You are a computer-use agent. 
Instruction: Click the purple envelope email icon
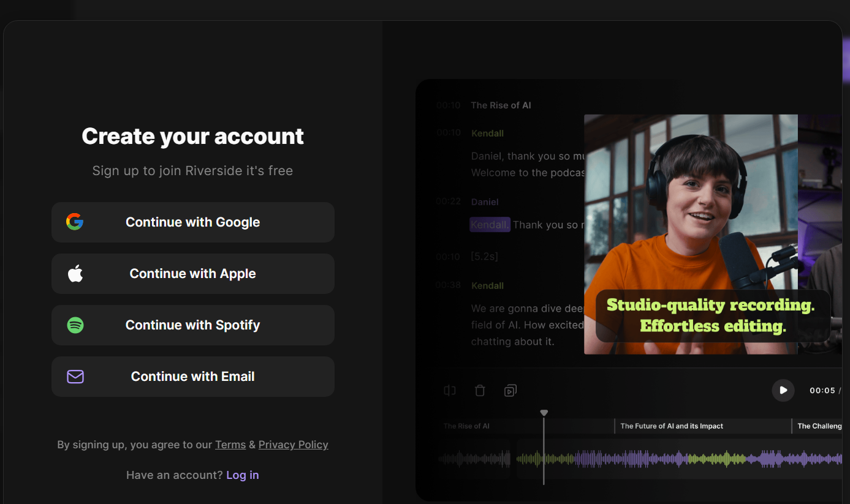(75, 377)
